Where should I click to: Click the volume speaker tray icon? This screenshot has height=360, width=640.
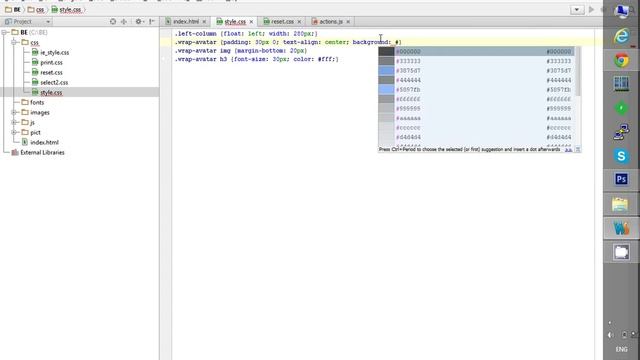[x=611, y=335]
